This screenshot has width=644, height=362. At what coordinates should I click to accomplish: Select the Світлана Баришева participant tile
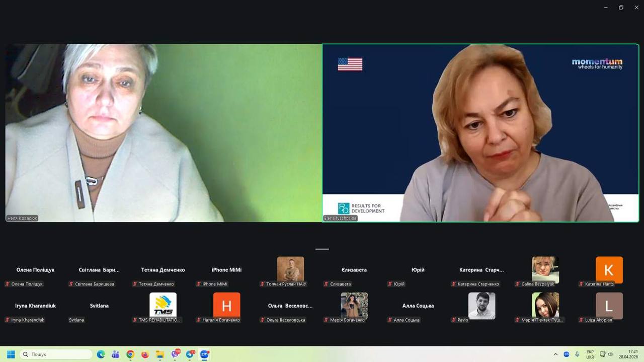coord(99,272)
